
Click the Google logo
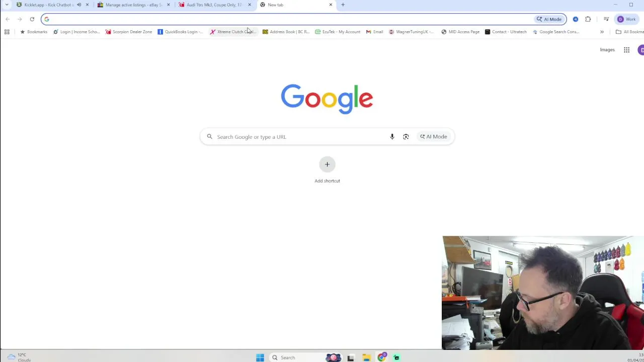click(327, 99)
